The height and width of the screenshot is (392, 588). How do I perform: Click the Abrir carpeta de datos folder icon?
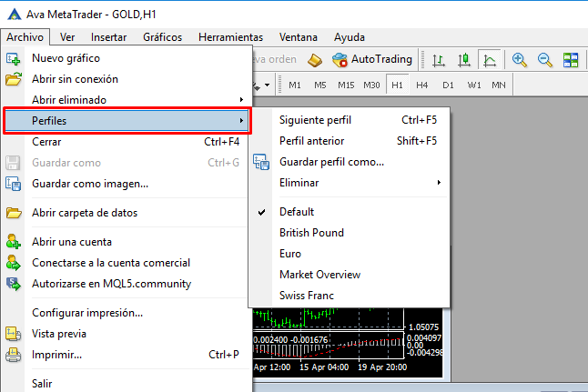click(14, 213)
